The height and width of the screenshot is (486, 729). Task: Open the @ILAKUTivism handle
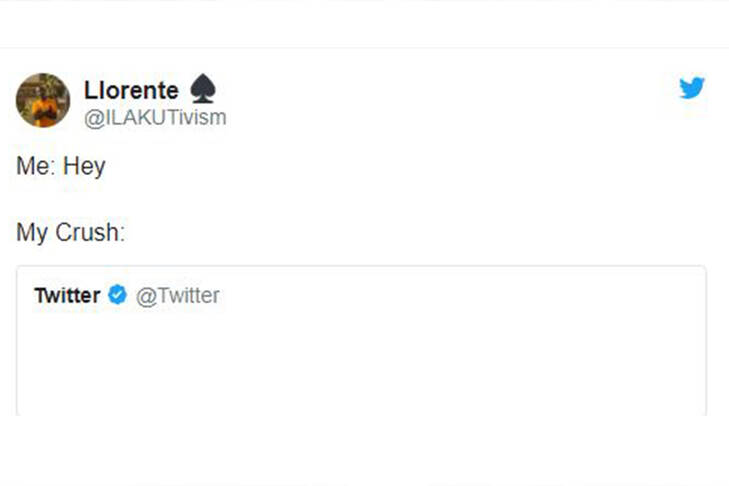154,118
